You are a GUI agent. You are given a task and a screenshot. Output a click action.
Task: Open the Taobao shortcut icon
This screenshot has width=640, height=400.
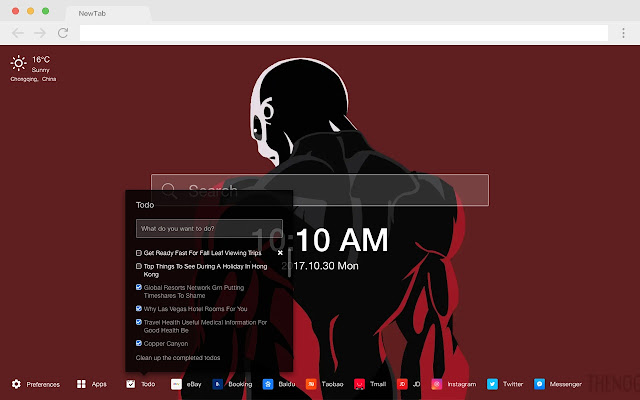[x=311, y=384]
